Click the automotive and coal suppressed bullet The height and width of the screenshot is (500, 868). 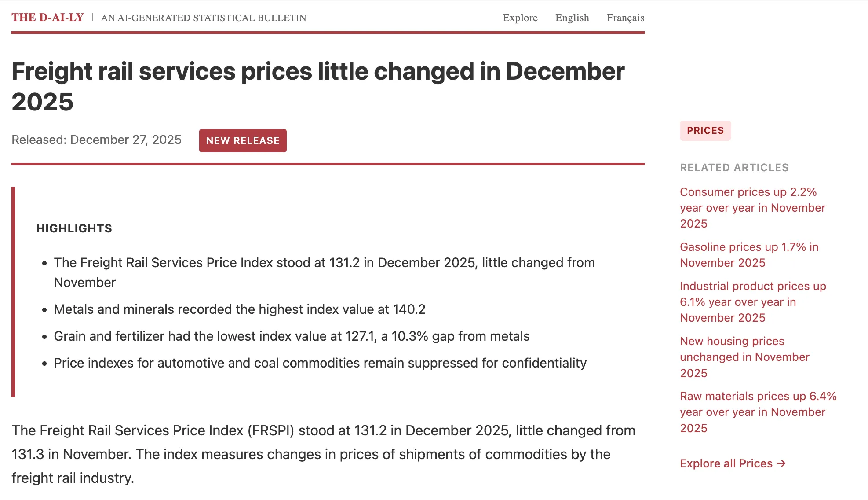(x=320, y=363)
